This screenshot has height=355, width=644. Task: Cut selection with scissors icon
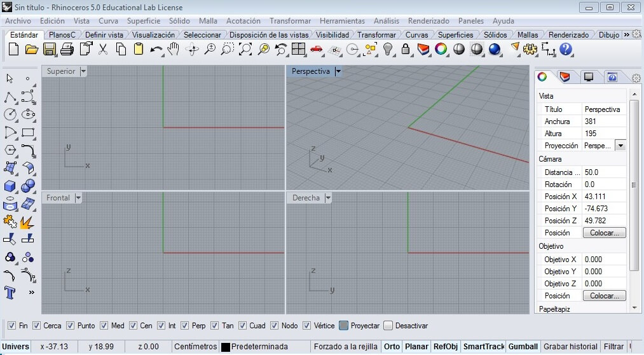(103, 50)
